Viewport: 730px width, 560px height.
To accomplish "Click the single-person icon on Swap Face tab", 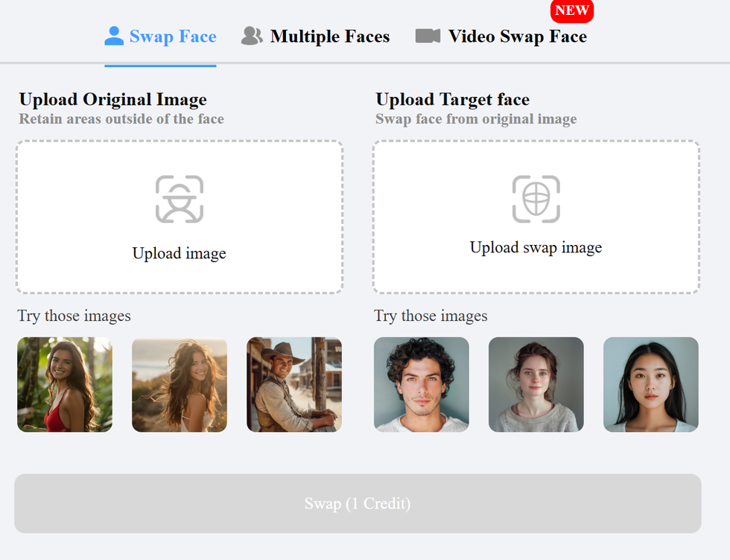I will 114,36.
